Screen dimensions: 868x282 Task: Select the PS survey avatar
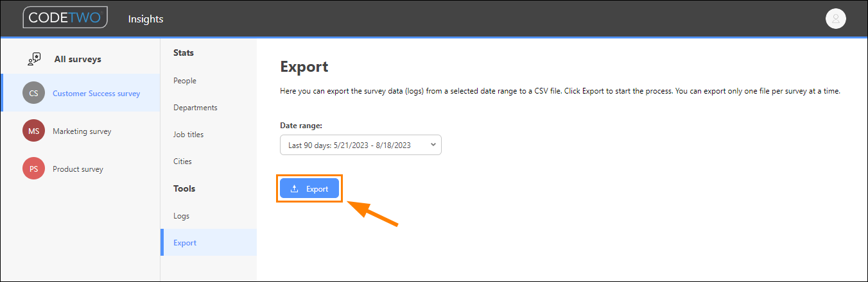pos(33,169)
